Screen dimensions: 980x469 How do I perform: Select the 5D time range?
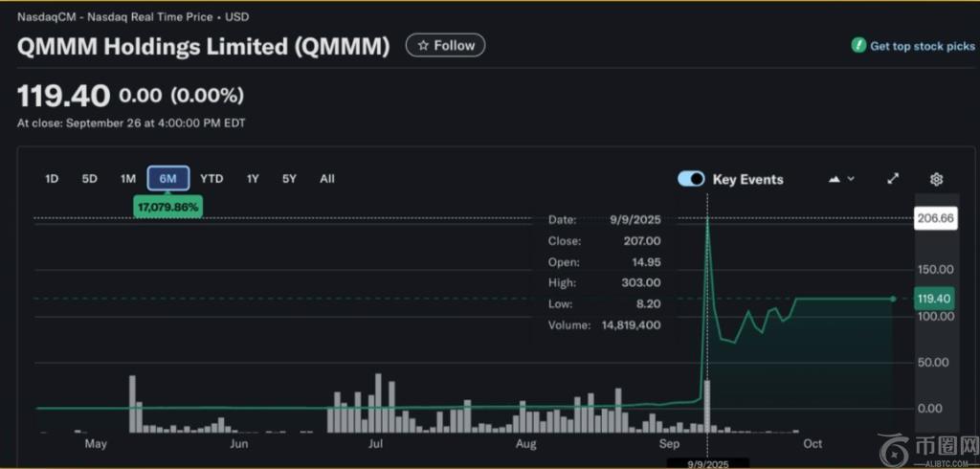click(x=89, y=178)
